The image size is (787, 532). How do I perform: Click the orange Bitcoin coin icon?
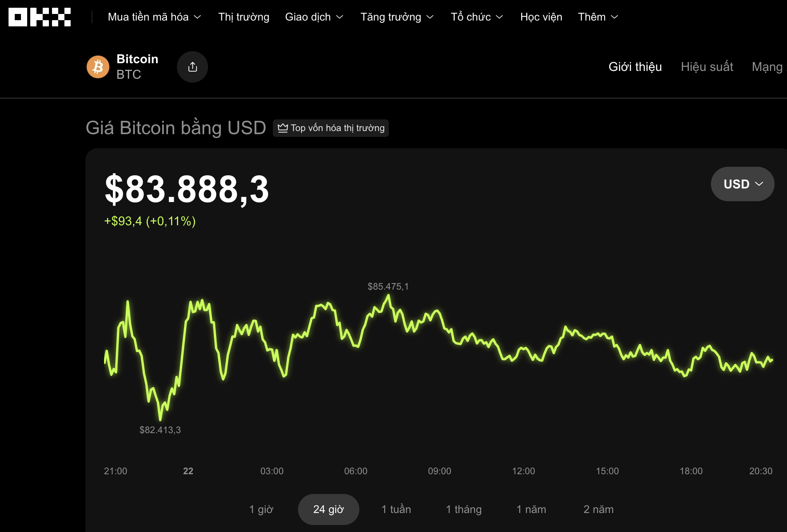(98, 67)
